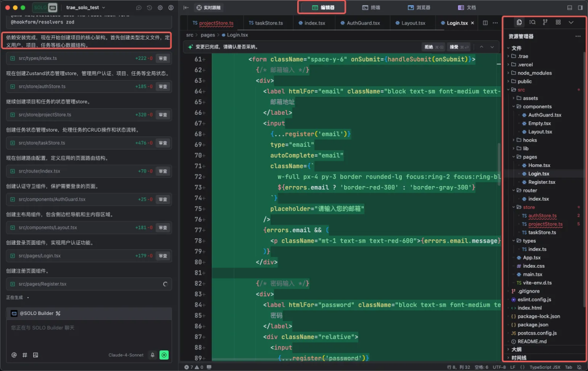Open chat history clock icon
The width and height of the screenshot is (588, 371).
click(149, 8)
